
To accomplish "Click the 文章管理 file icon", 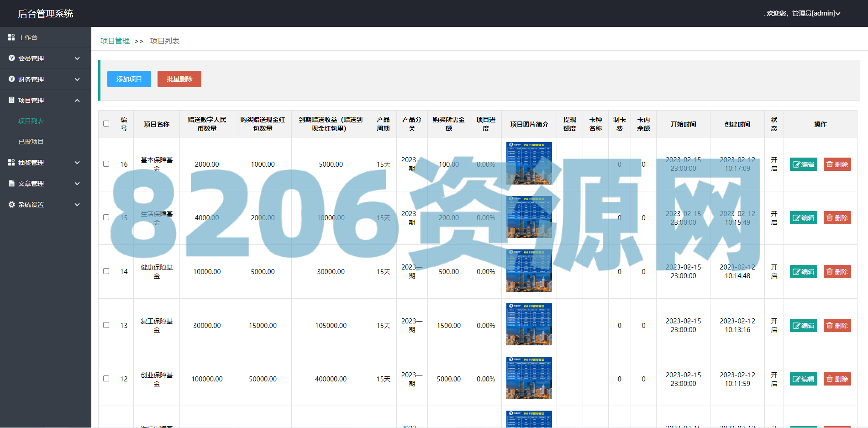I will point(11,183).
